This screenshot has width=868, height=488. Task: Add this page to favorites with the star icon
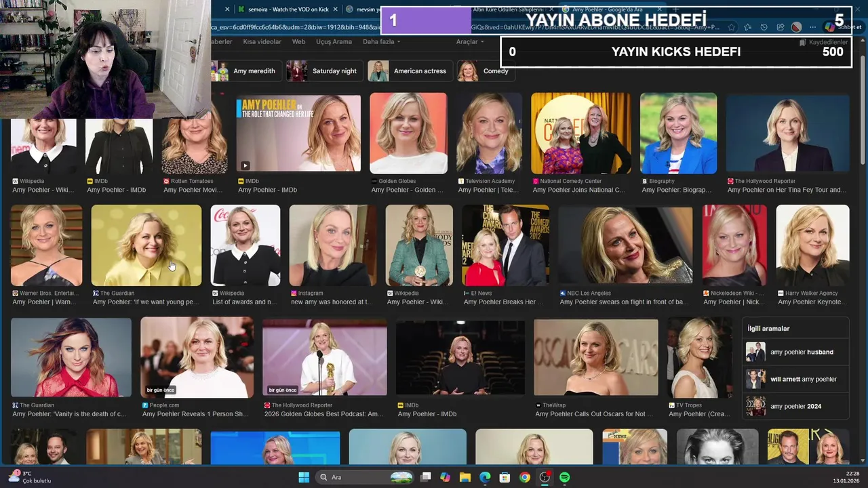(731, 27)
